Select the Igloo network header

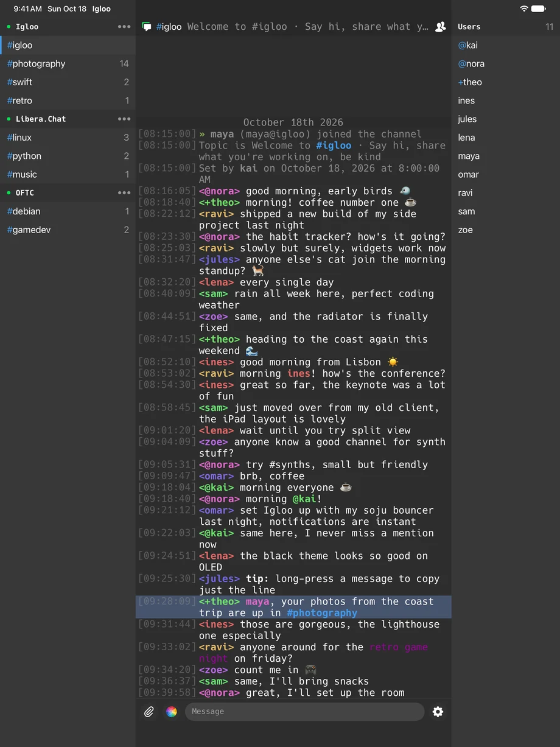click(68, 27)
